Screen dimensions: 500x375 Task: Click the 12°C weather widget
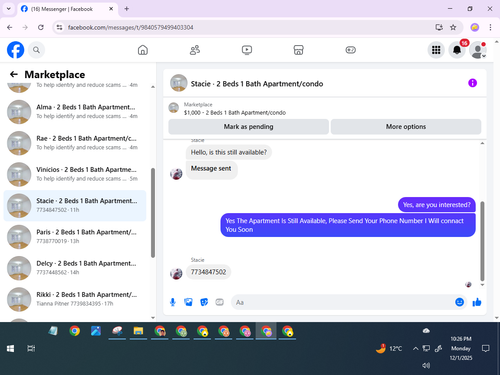pyautogui.click(x=389, y=348)
